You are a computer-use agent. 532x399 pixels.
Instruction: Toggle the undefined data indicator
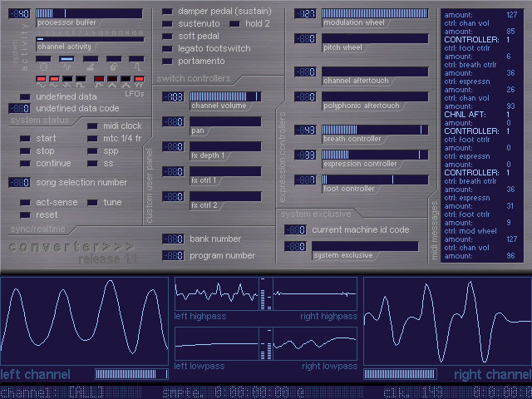25,97
